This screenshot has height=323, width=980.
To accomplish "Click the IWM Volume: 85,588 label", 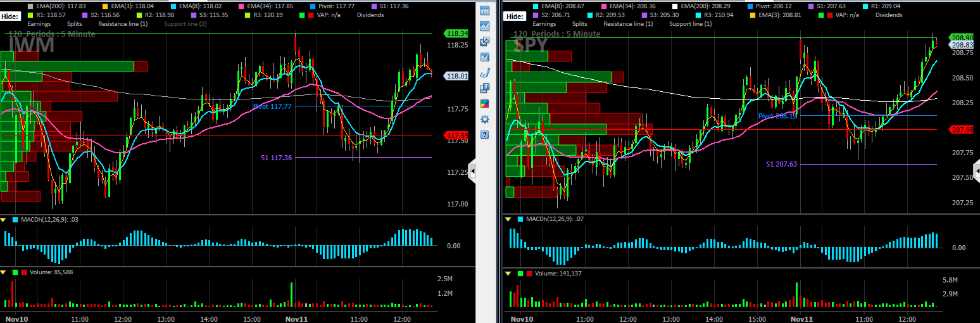I will [x=51, y=272].
